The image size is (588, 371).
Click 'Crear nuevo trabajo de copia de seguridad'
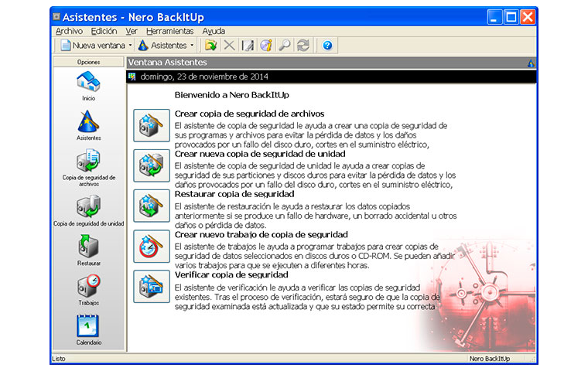click(261, 235)
